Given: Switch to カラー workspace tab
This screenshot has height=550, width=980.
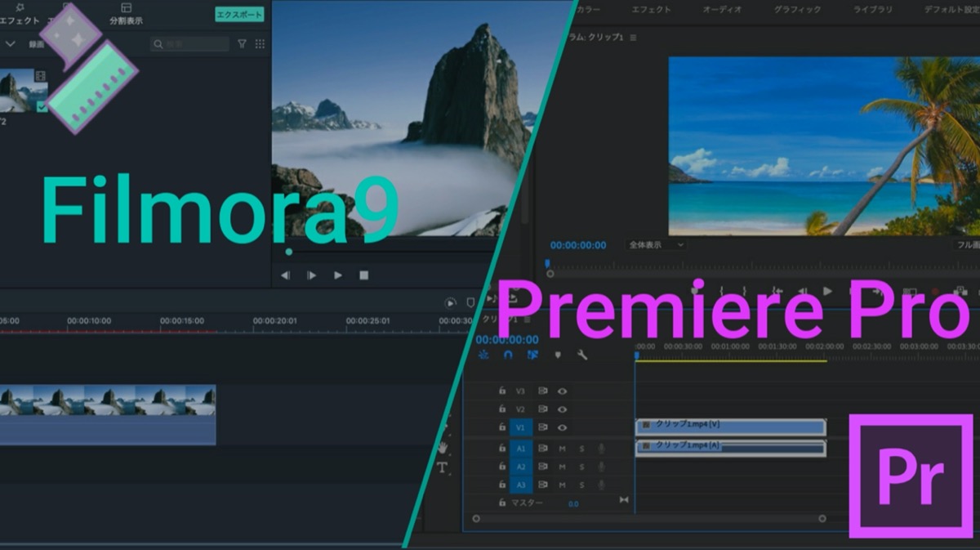Looking at the screenshot, I should click(x=588, y=10).
